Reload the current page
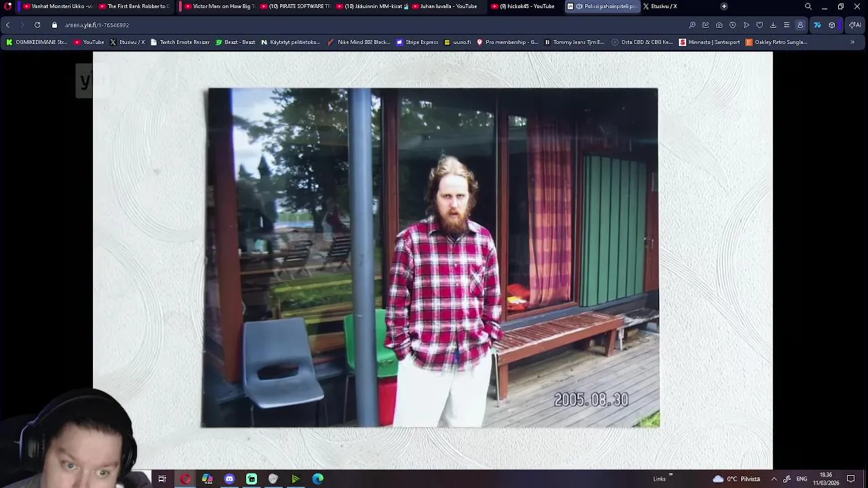The width and height of the screenshot is (868, 488). [x=37, y=25]
